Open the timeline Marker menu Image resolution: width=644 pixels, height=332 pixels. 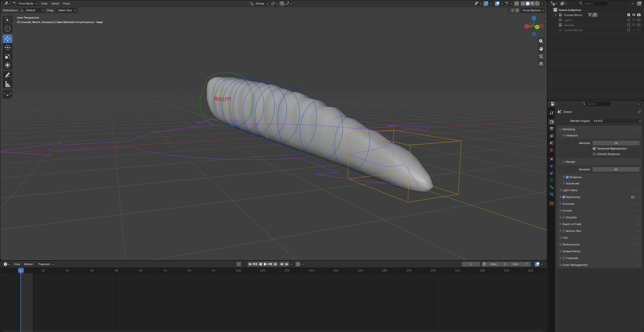pyautogui.click(x=28, y=264)
